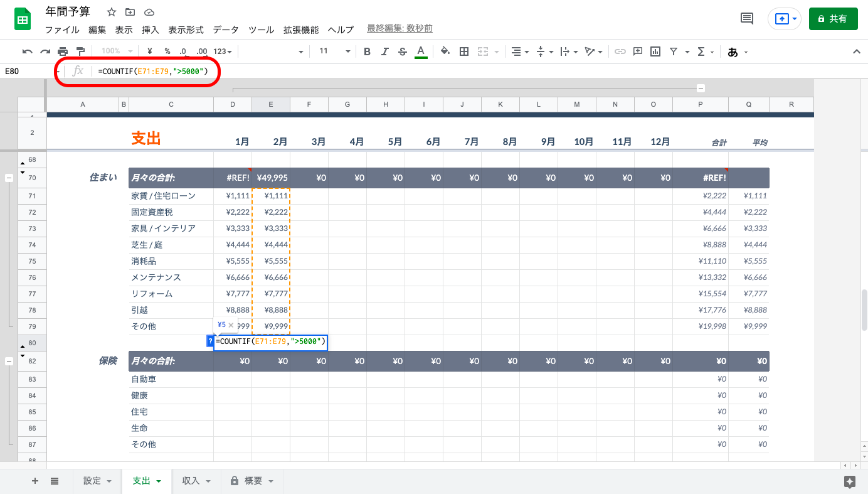The width and height of the screenshot is (868, 494).
Task: Dismiss the ¥5 result preview tooltip
Action: 231,325
